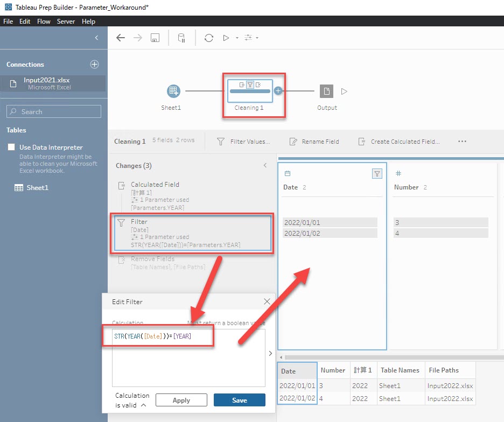Open the more options ellipsis in the cleaning toolbar
504x422 pixels.
(x=462, y=142)
